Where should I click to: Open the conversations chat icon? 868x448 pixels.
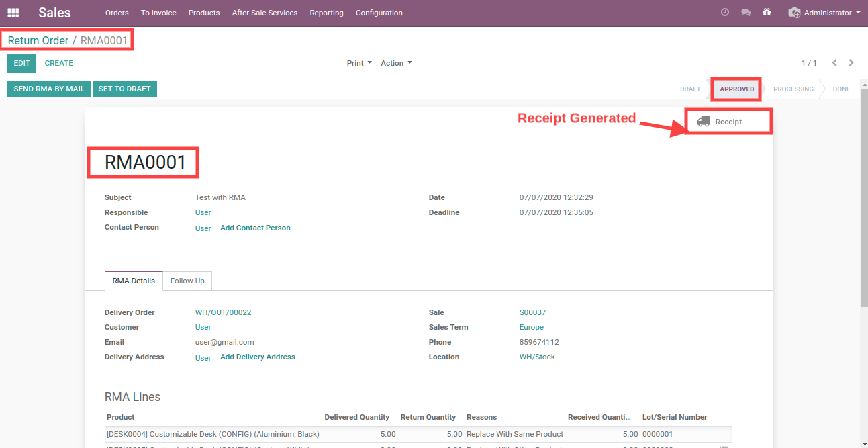(746, 13)
